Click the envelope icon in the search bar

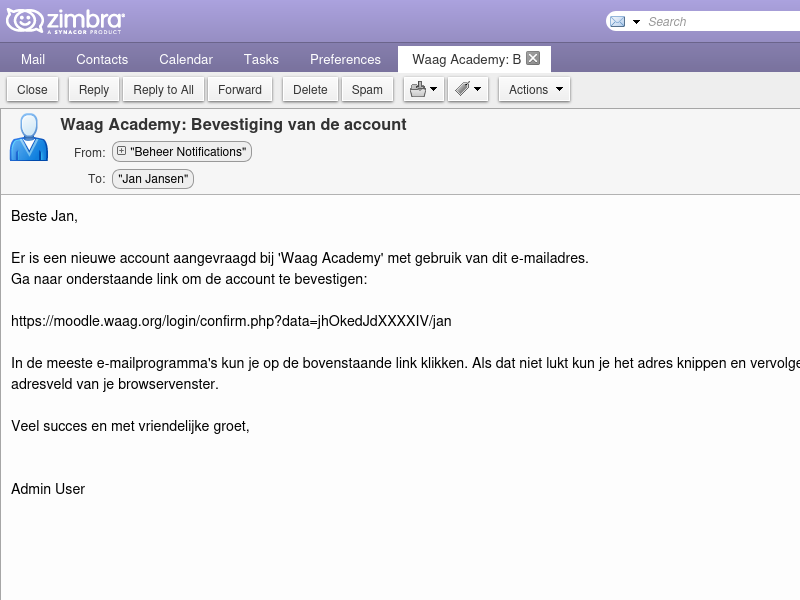click(x=616, y=20)
